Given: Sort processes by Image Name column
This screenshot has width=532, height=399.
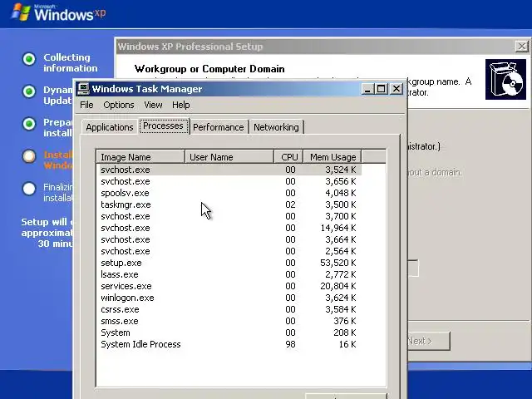Looking at the screenshot, I should 140,157.
